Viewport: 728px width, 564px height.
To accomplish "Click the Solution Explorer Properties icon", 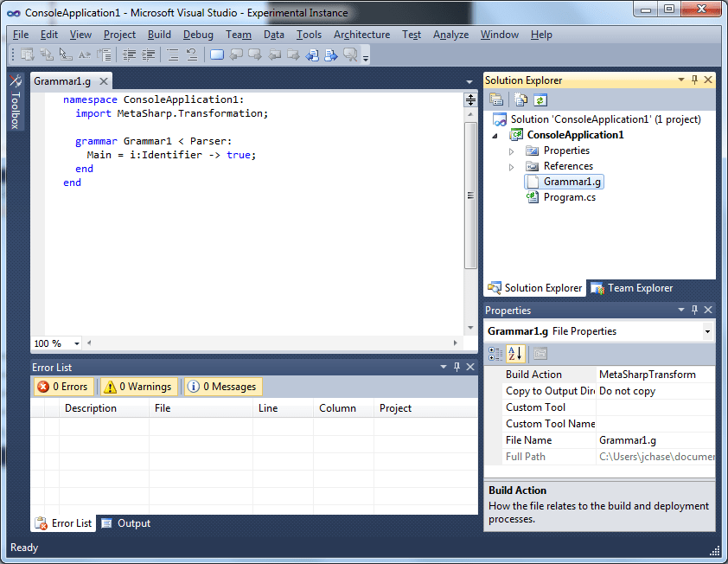I will point(496,99).
